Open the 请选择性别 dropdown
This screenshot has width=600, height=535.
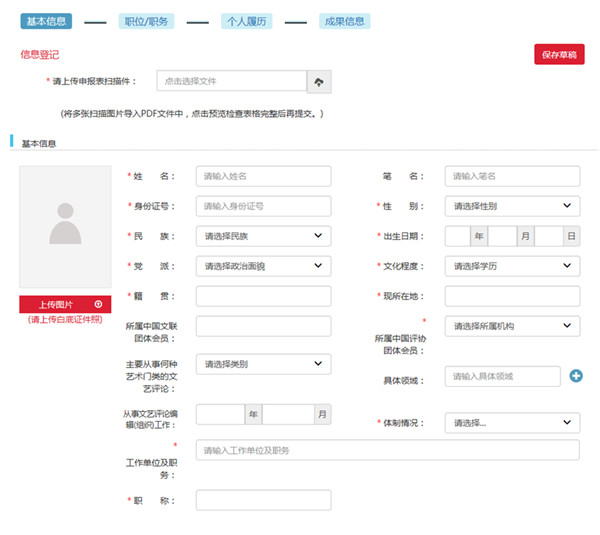coord(512,206)
